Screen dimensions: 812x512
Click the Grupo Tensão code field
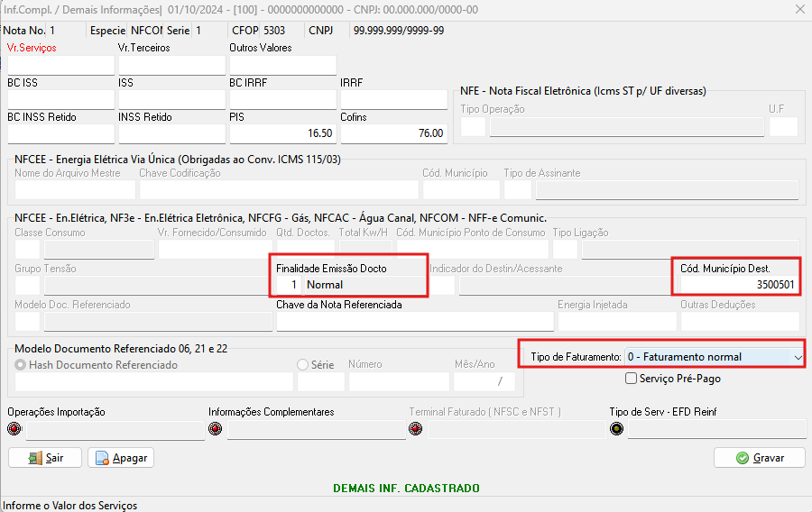click(x=27, y=286)
